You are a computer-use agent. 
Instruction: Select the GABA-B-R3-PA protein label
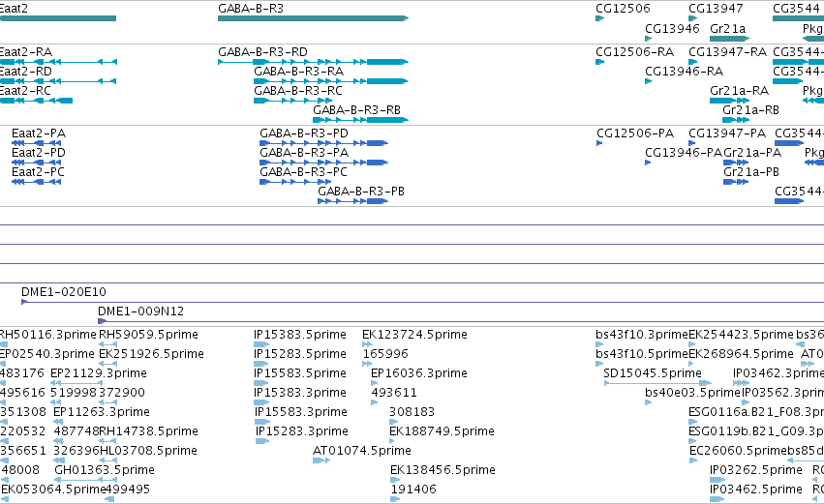(x=304, y=153)
